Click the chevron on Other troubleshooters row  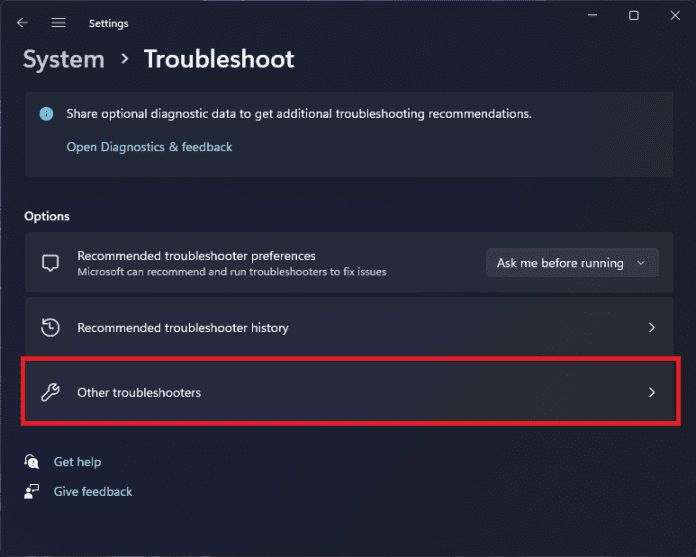652,392
